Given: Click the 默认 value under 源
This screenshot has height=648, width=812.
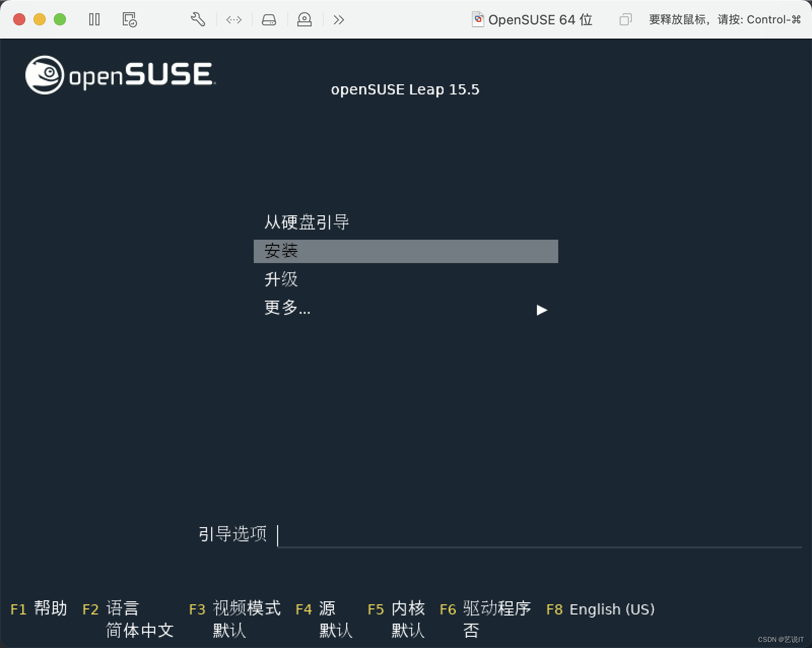Looking at the screenshot, I should (336, 631).
